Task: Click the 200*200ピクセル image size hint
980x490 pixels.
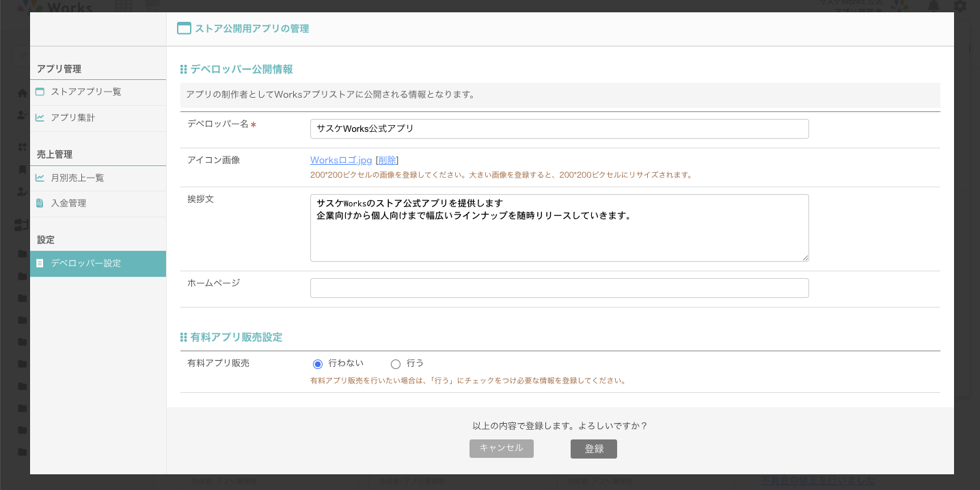Action: tap(502, 175)
